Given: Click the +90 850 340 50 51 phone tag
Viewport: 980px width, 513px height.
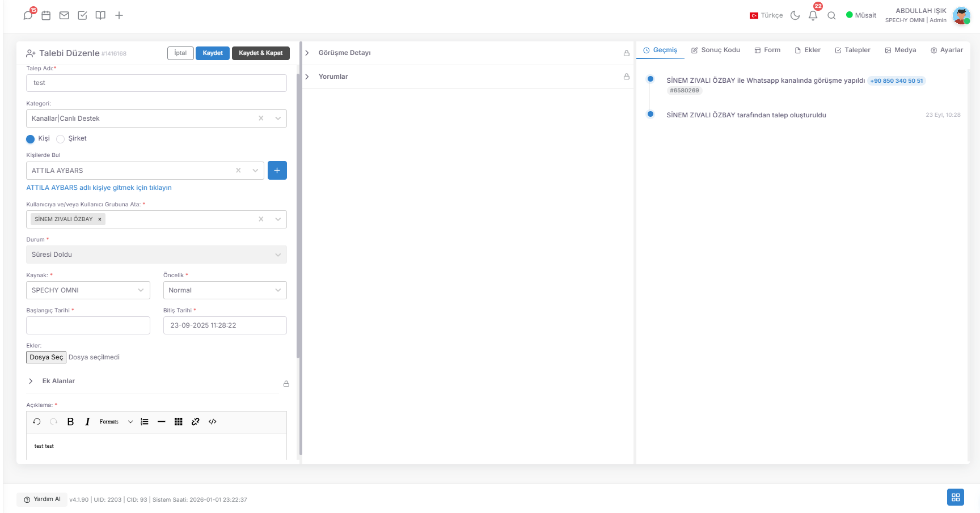Looking at the screenshot, I should pos(897,81).
